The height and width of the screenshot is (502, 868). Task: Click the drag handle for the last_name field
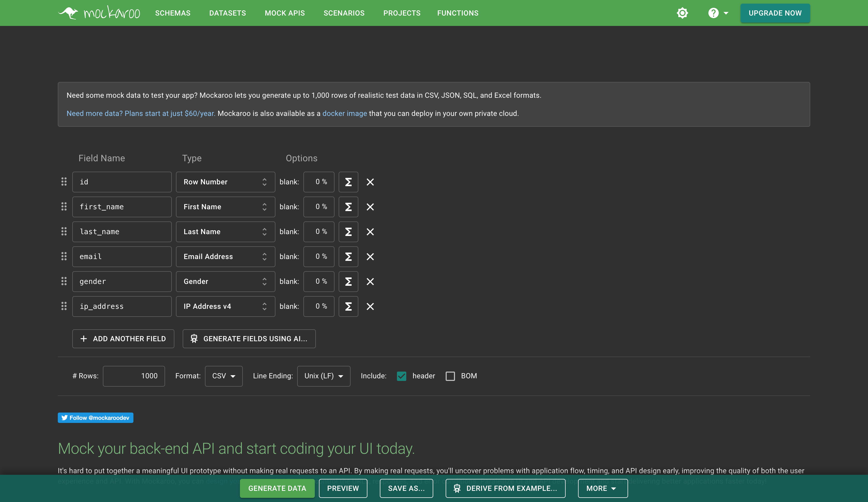64,231
